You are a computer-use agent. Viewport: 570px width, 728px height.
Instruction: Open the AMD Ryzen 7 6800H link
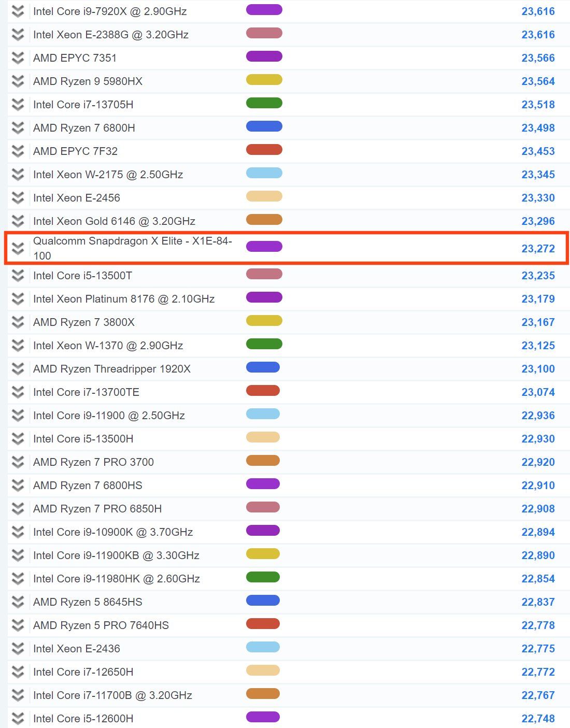[x=84, y=128]
